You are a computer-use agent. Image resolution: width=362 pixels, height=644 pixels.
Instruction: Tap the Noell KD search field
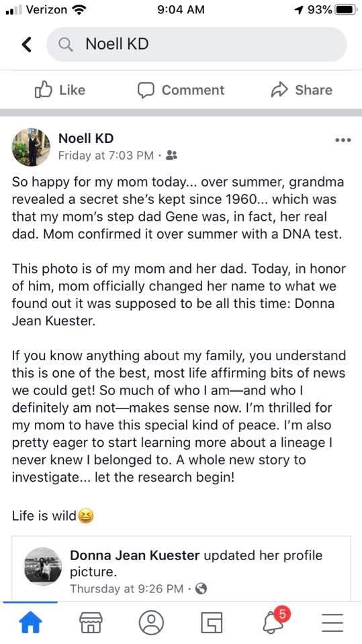[x=197, y=44]
